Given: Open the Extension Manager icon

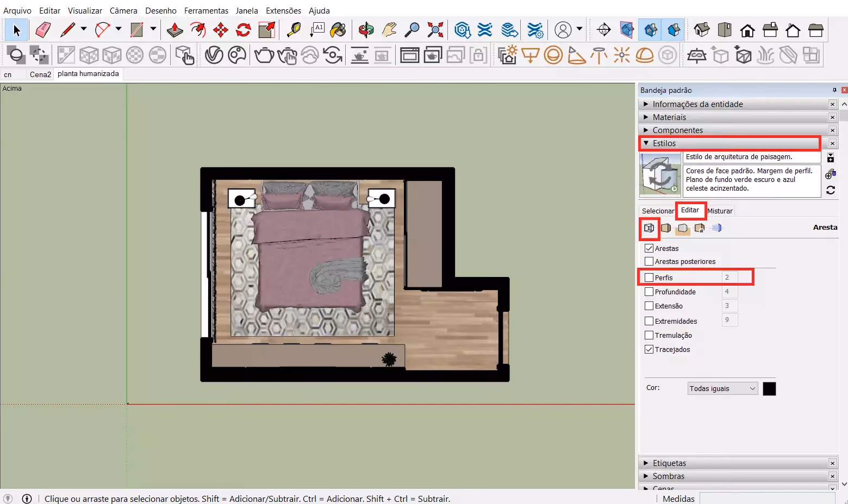Looking at the screenshot, I should [x=535, y=30].
